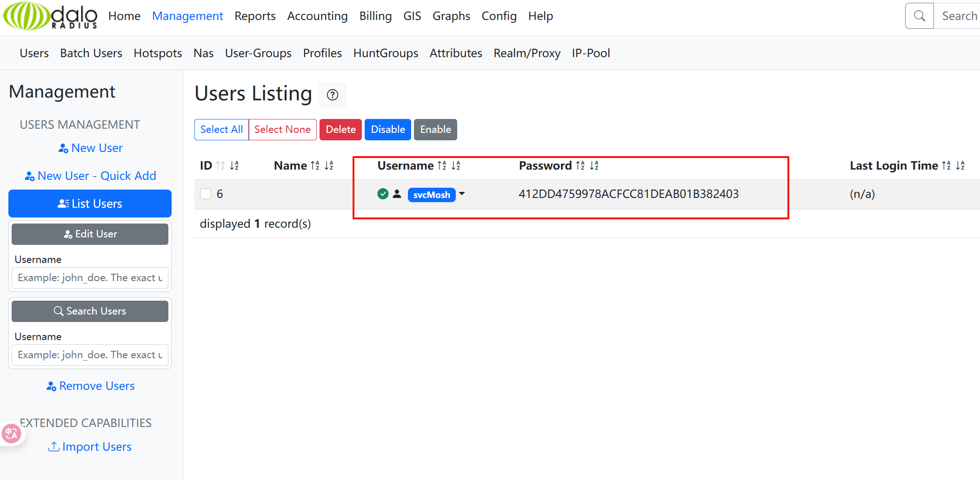The image size is (980, 480).
Task: Click Username field under Edit User
Action: click(90, 278)
